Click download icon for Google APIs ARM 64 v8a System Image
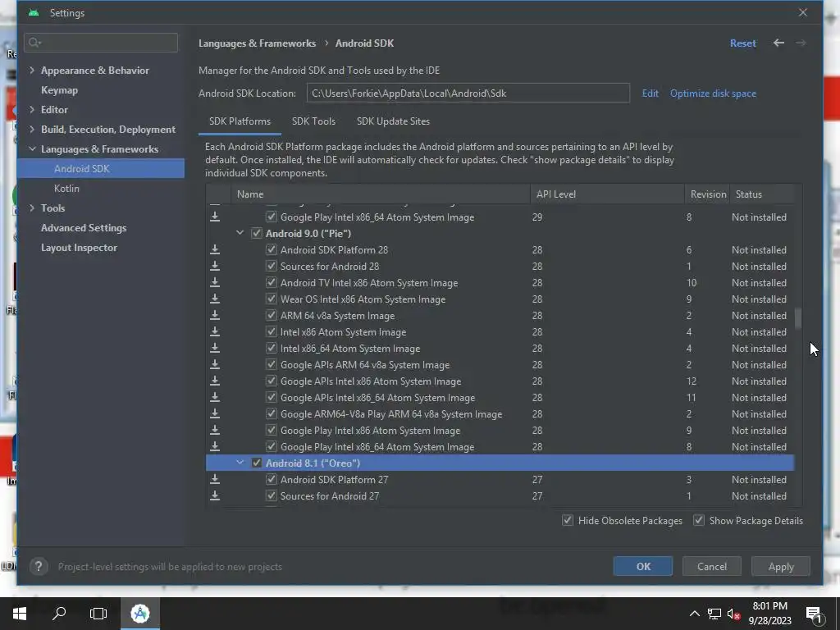The height and width of the screenshot is (630, 840). (215, 365)
